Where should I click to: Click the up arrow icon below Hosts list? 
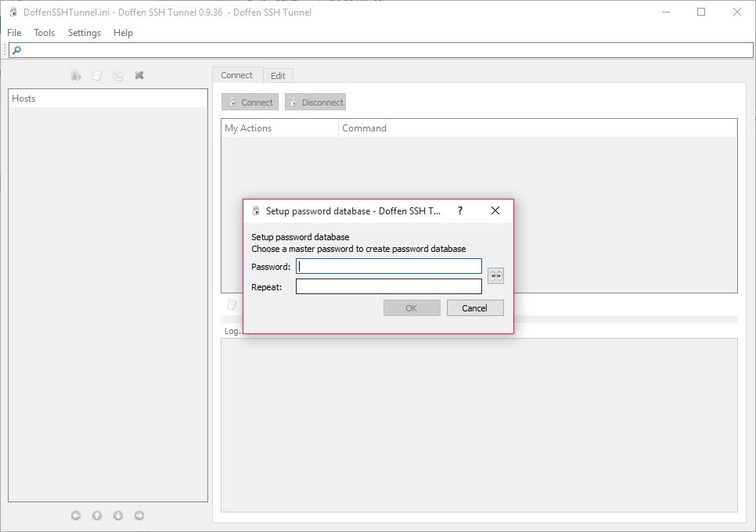pos(97,516)
